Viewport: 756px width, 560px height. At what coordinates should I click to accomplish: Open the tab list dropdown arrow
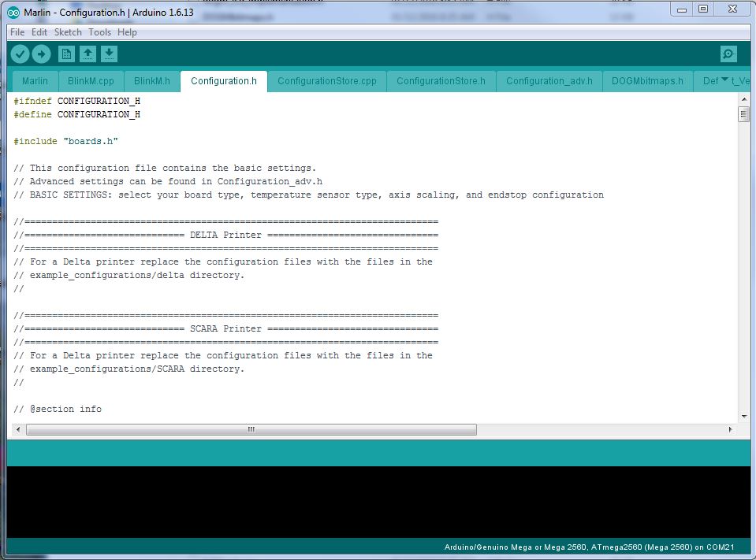(724, 80)
